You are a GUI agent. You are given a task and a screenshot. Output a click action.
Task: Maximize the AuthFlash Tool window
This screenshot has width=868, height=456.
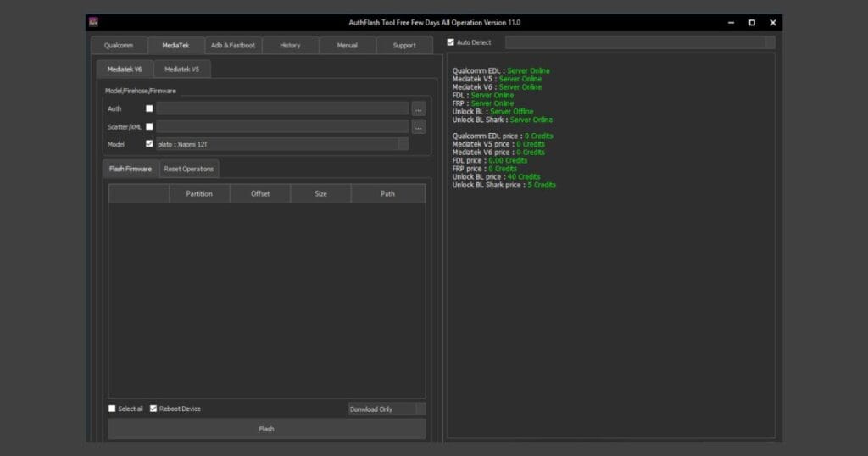coord(752,23)
